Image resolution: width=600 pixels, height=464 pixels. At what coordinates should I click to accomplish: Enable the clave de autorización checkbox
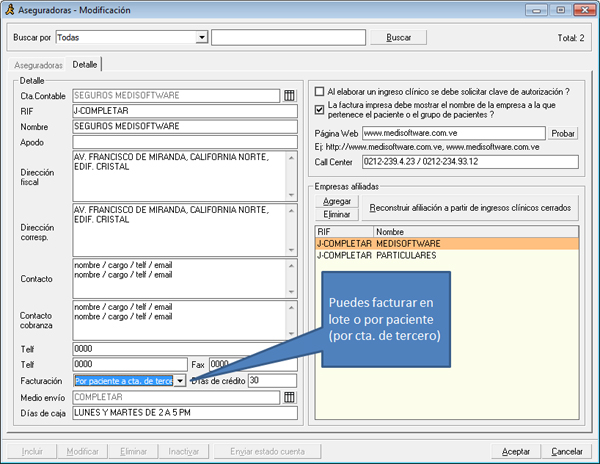coord(319,92)
